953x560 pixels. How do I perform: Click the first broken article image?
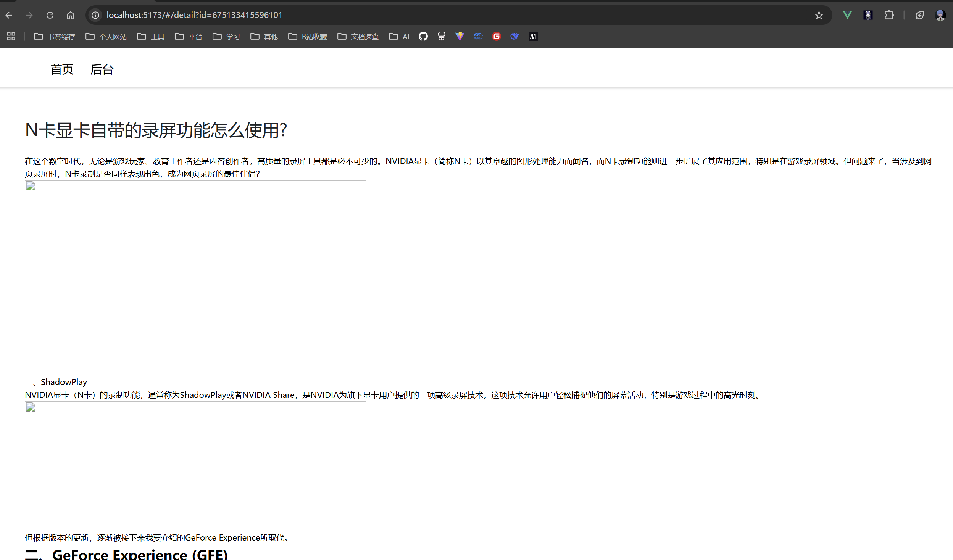[x=195, y=276]
